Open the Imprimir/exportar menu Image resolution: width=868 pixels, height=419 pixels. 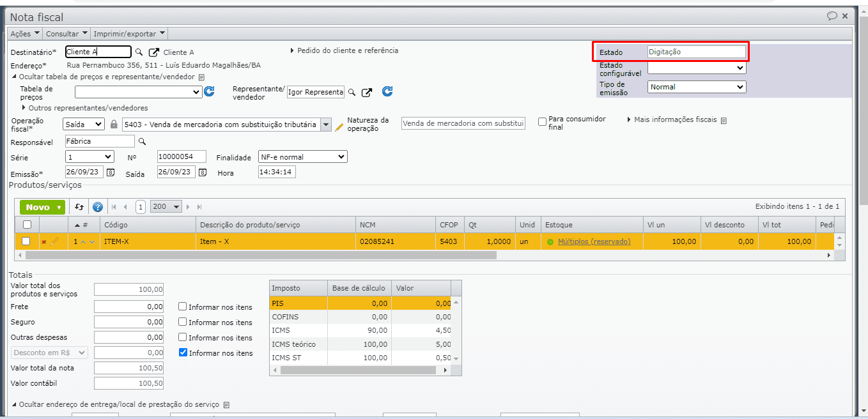pos(129,33)
